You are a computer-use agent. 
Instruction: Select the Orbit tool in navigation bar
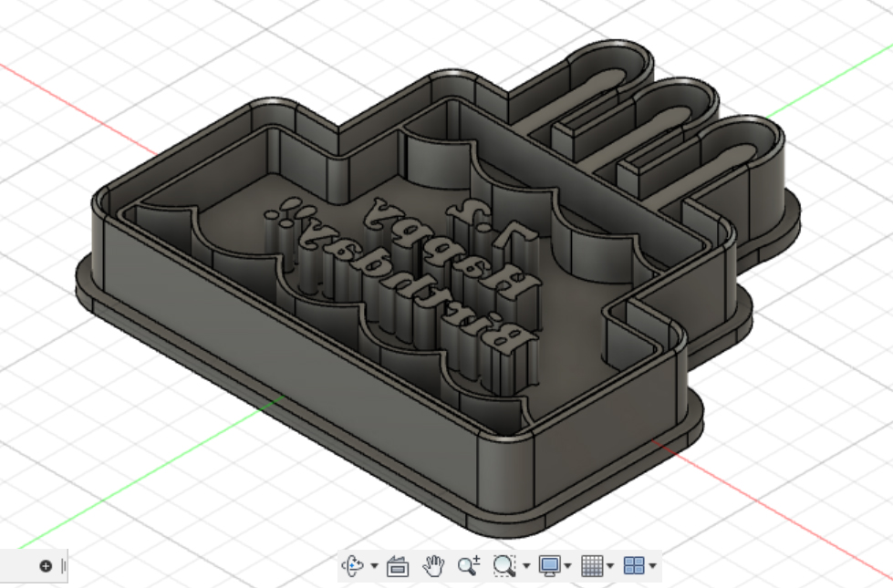coord(352,565)
